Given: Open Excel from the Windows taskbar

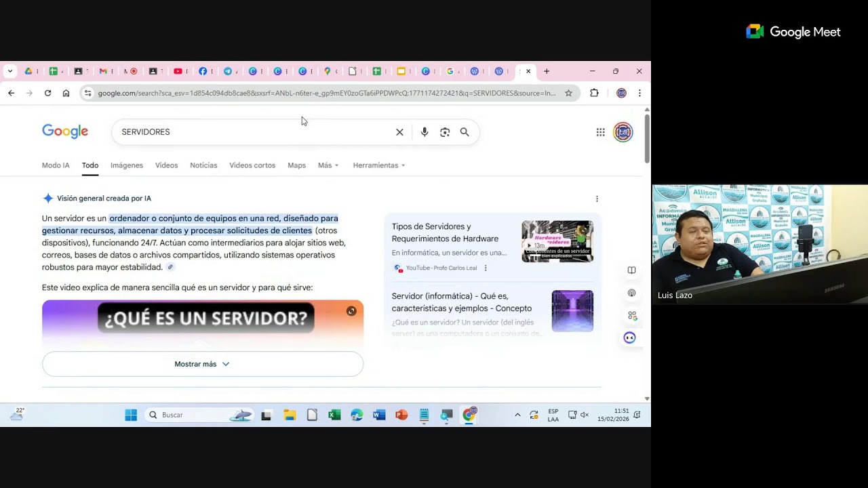Looking at the screenshot, I should pos(334,415).
